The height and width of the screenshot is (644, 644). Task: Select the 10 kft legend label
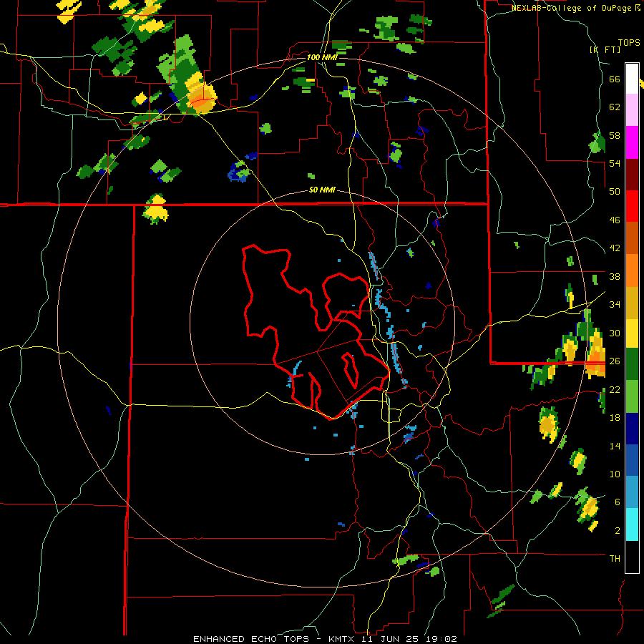coord(615,474)
